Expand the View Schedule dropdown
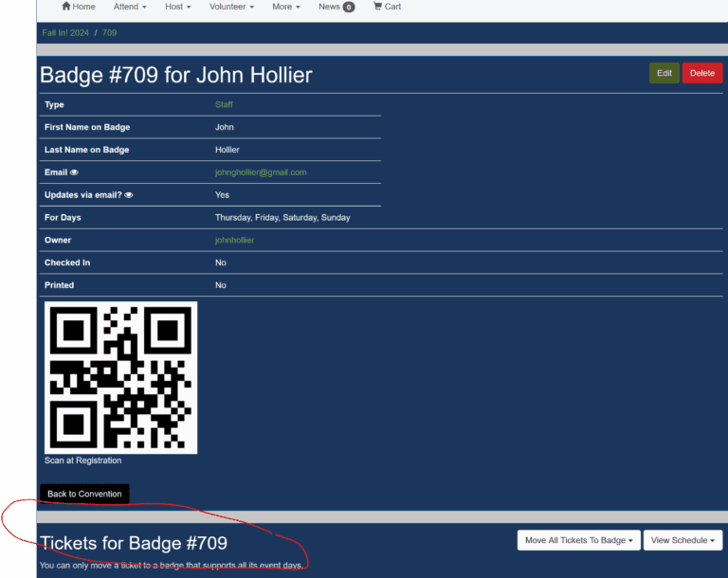 pyautogui.click(x=682, y=540)
